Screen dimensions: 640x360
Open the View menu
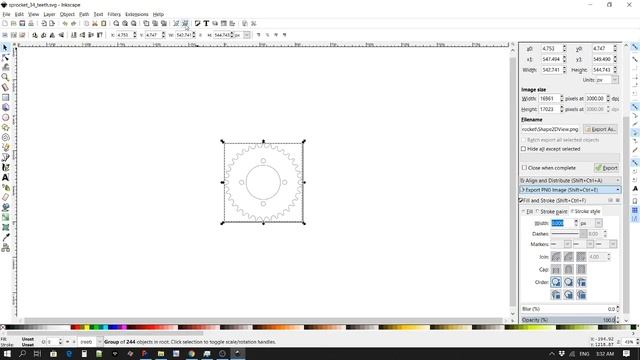click(33, 14)
